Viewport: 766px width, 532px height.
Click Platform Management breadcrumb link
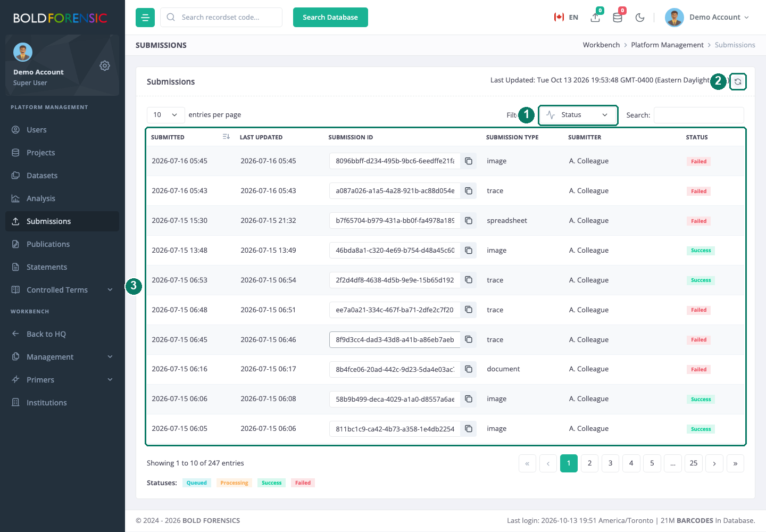tap(667, 45)
